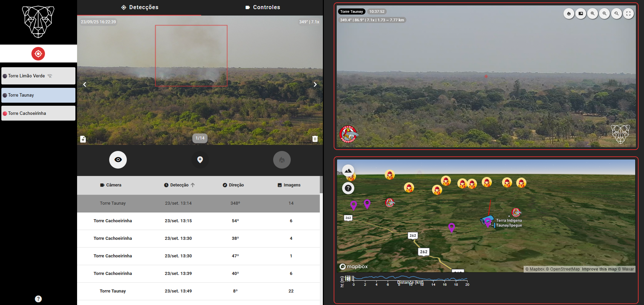The height and width of the screenshot is (305, 644).
Task: Click the fire icon on live camera toolbar
Action: coord(569,14)
